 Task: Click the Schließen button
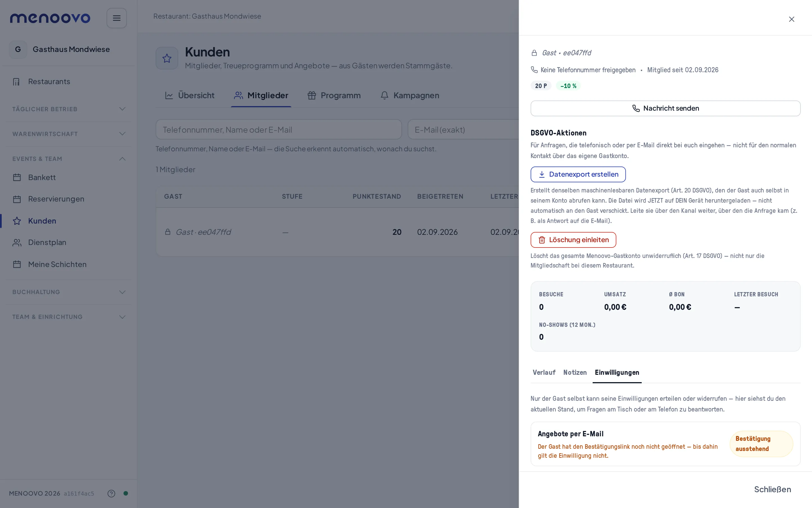coord(773,489)
